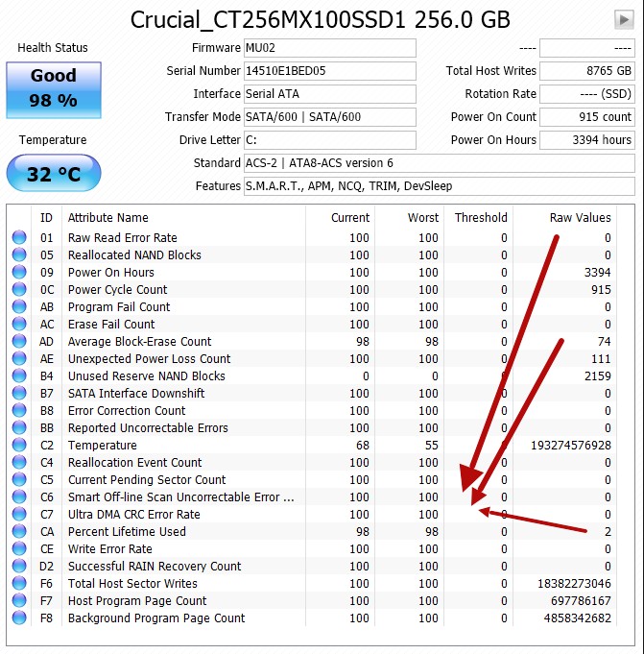Click raw value 193274576928 in Temperature row
This screenshot has height=654, width=644.
[571, 446]
